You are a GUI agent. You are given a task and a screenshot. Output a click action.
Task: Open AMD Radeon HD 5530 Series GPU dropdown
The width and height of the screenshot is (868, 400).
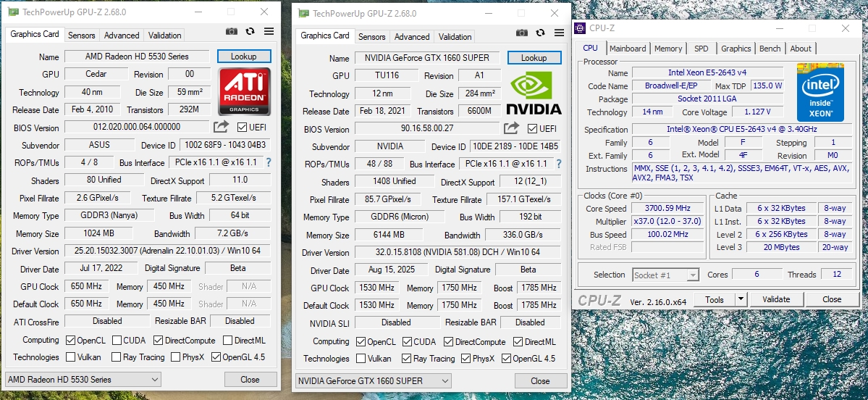[x=83, y=380]
